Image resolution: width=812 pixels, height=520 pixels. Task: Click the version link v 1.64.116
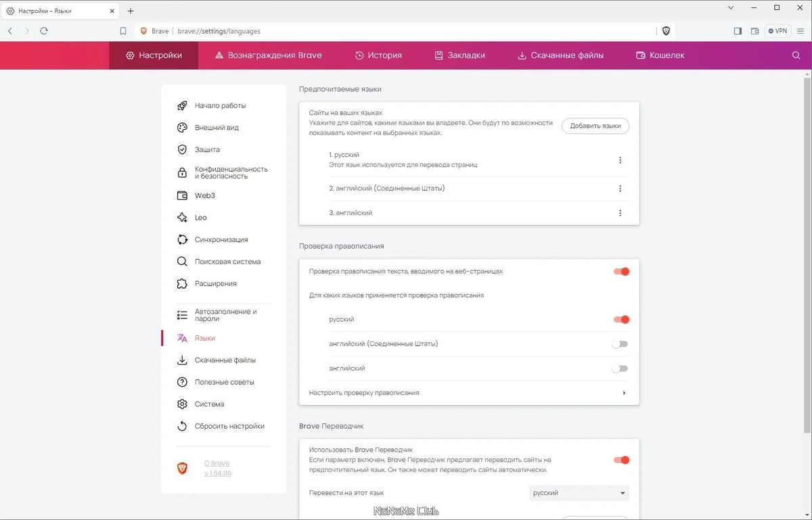click(218, 473)
